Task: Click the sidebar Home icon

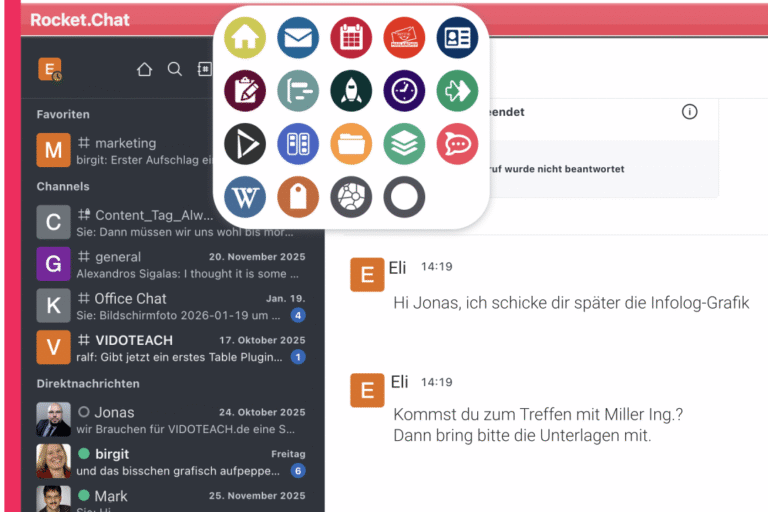Action: pos(144,69)
